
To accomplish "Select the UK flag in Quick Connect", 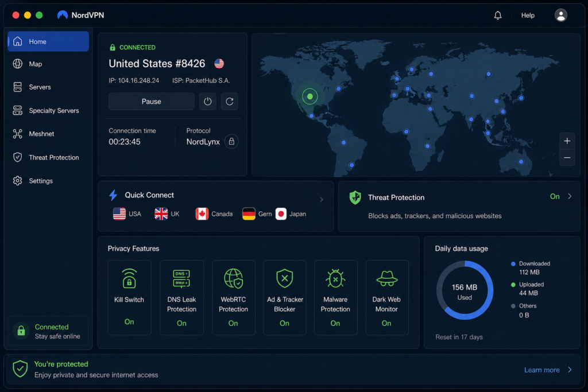I will tap(161, 214).
